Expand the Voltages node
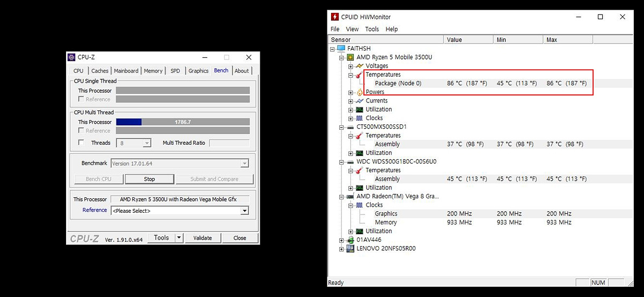 tap(350, 66)
